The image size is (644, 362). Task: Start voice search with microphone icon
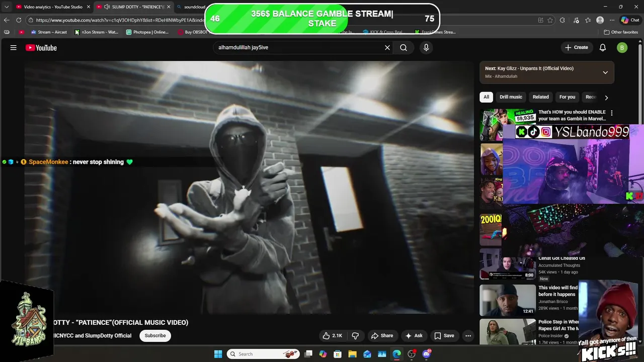point(426,48)
